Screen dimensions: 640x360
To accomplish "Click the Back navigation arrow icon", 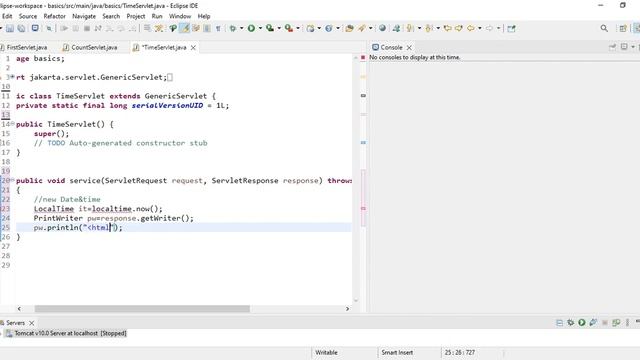I will (471, 28).
